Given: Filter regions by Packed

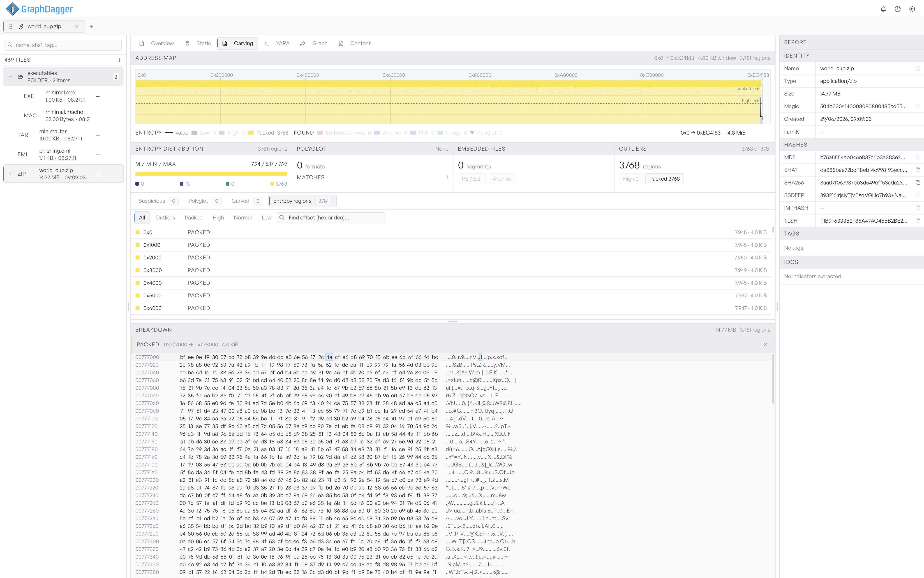Looking at the screenshot, I should click(x=194, y=217).
